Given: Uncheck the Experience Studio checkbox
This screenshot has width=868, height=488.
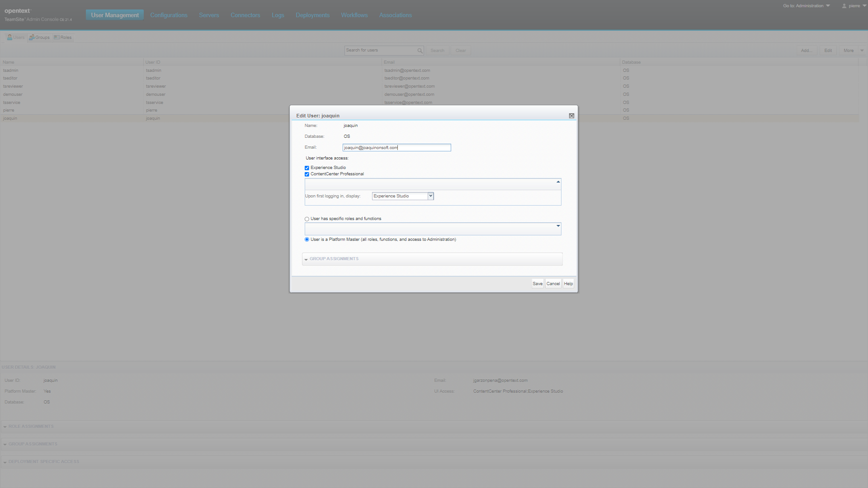Looking at the screenshot, I should pyautogui.click(x=307, y=168).
